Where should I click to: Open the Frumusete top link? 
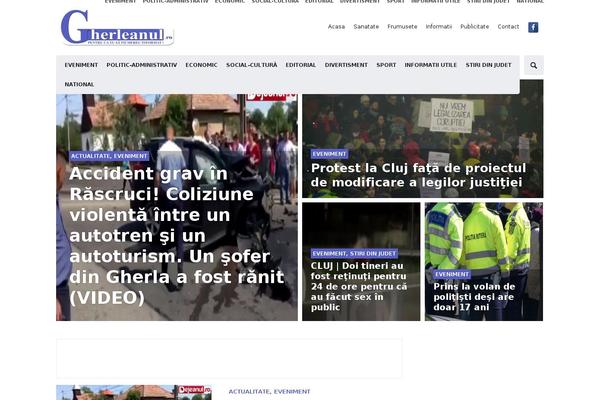402,27
